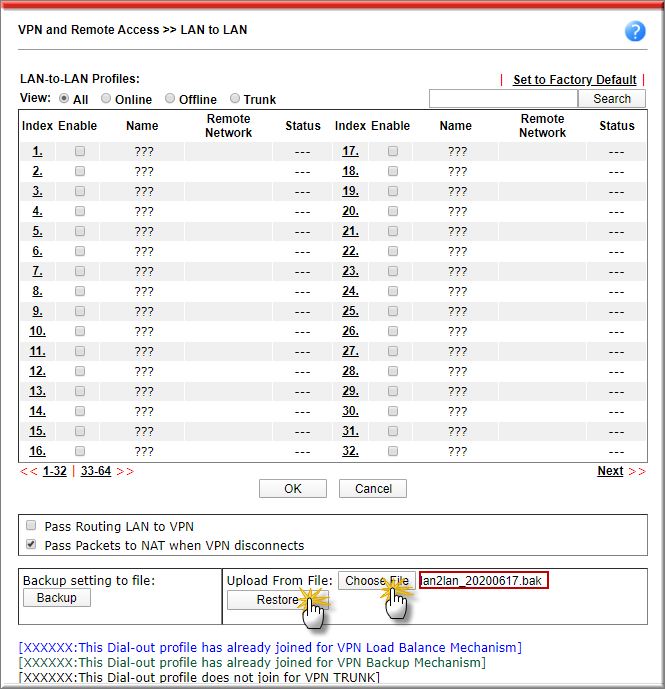Open profile index 11 link
The image size is (665, 689).
coord(37,352)
